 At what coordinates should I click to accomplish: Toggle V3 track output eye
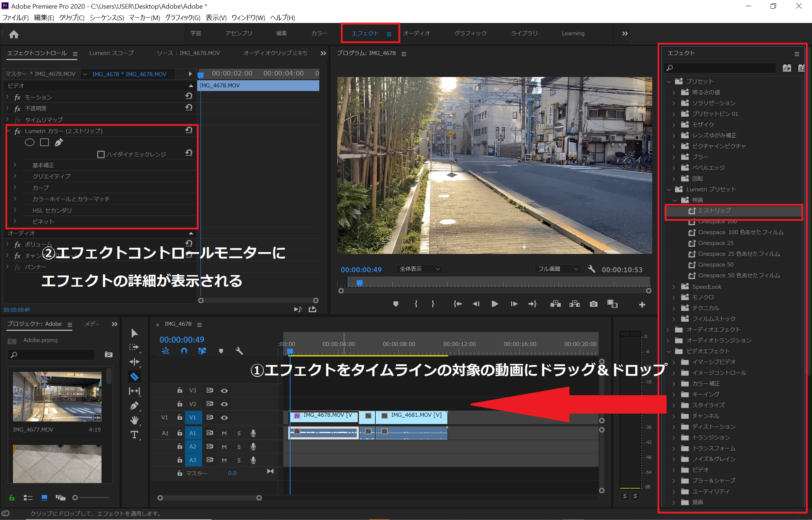click(224, 391)
